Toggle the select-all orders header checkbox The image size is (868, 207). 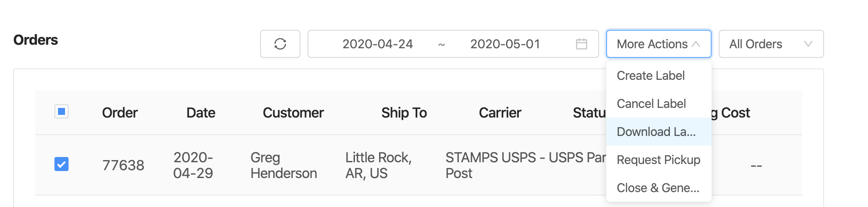61,111
